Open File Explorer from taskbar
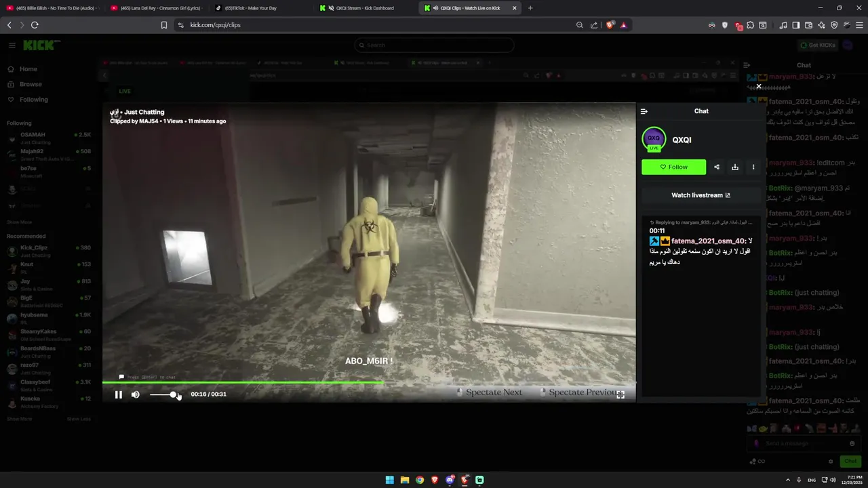Image resolution: width=868 pixels, height=488 pixels. [x=405, y=480]
